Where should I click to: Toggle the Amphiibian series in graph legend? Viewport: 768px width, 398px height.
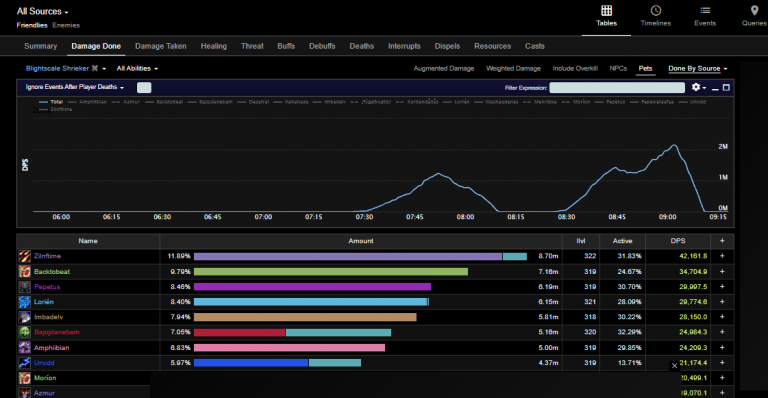87,102
